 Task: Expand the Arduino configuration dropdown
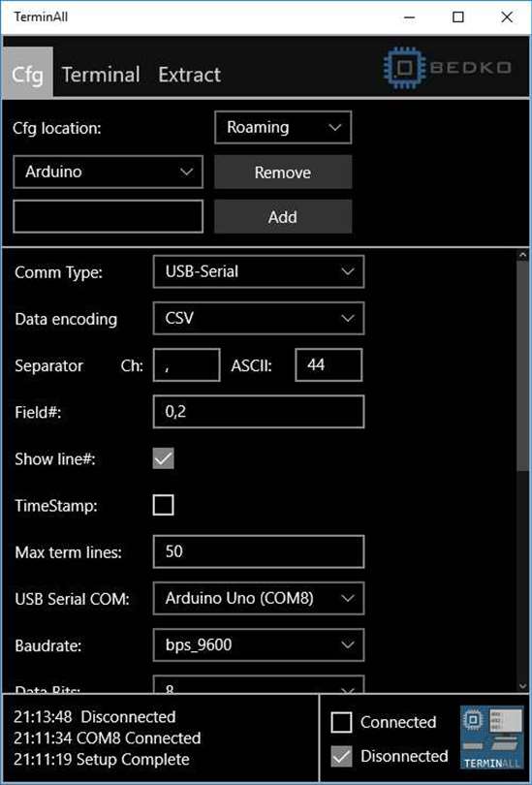[109, 172]
